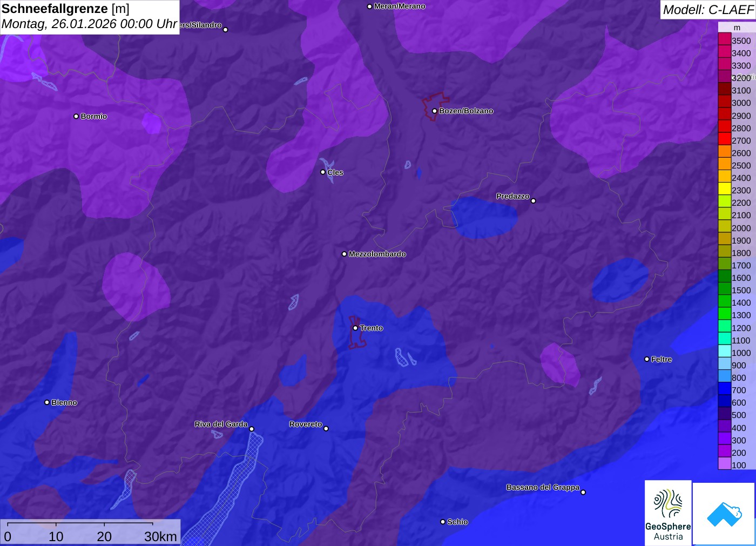
Task: Click the date Montag, 26.01.2026 00:00 Uhr
Action: pos(90,24)
